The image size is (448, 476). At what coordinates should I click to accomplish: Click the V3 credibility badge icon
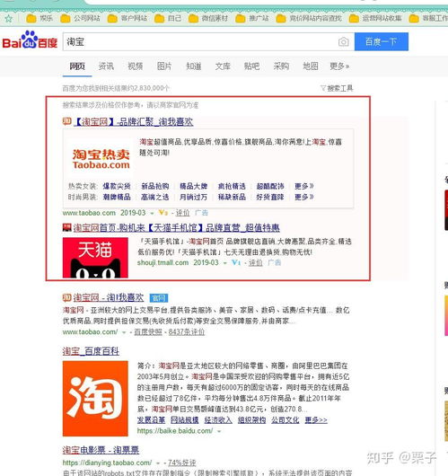pyautogui.click(x=163, y=213)
